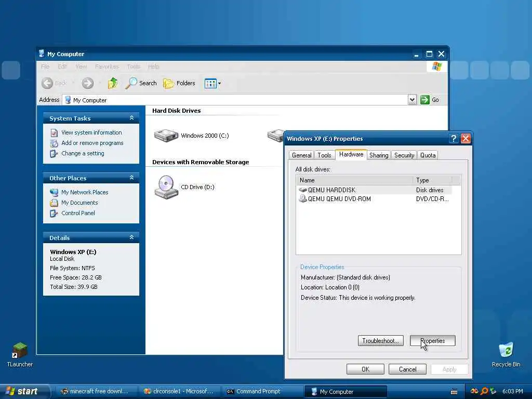Click the Control Panel icon in Other Places
This screenshot has width=532, height=399.
tap(54, 214)
